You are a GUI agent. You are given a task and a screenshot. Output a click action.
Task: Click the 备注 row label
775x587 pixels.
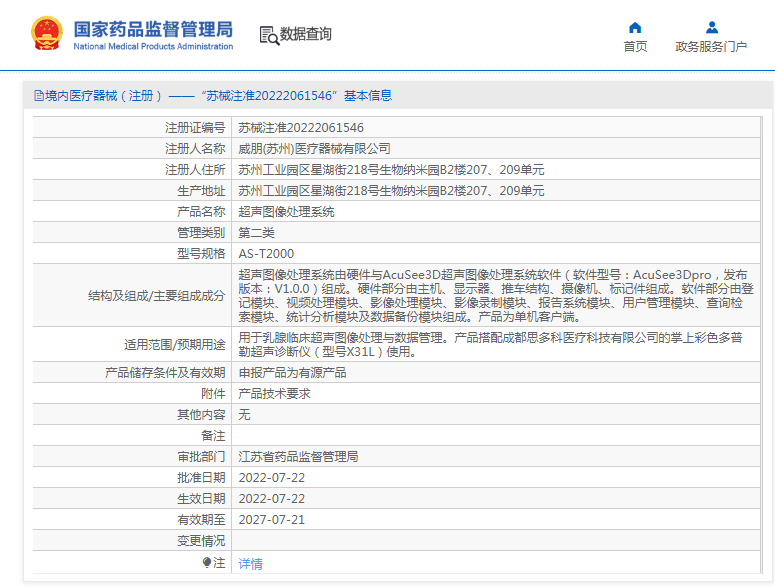pyautogui.click(x=213, y=436)
